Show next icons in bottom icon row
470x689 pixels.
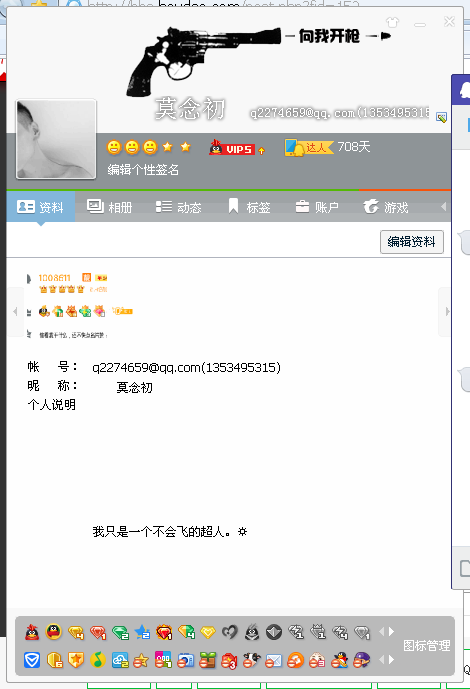pos(391,660)
